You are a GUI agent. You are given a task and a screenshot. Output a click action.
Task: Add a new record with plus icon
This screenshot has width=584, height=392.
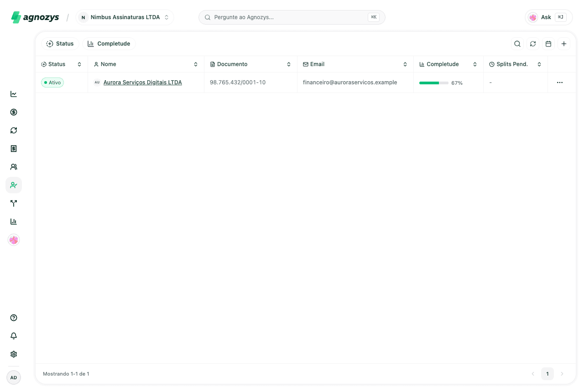[564, 44]
